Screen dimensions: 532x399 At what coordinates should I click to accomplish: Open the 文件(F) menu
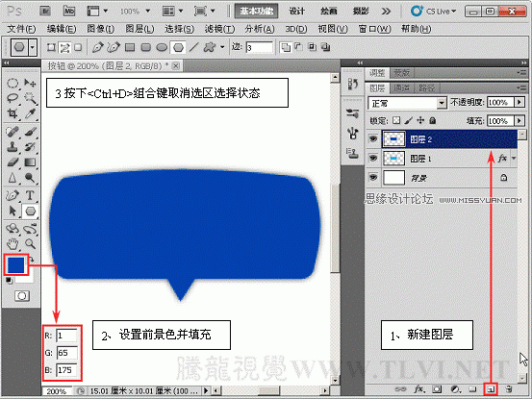click(21, 29)
